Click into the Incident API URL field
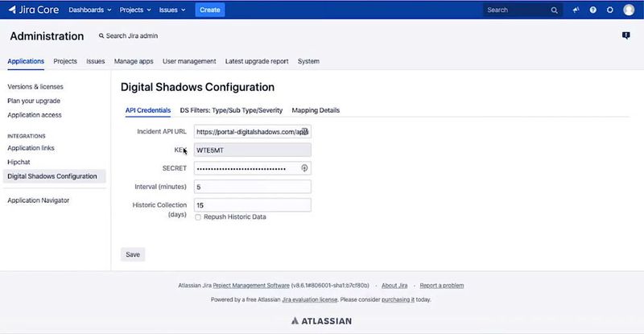 click(x=252, y=131)
